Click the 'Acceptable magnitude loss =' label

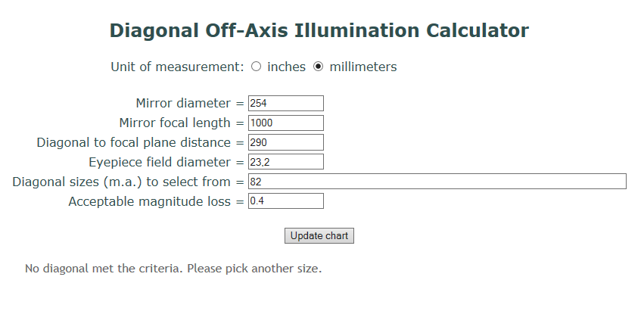[x=155, y=201]
